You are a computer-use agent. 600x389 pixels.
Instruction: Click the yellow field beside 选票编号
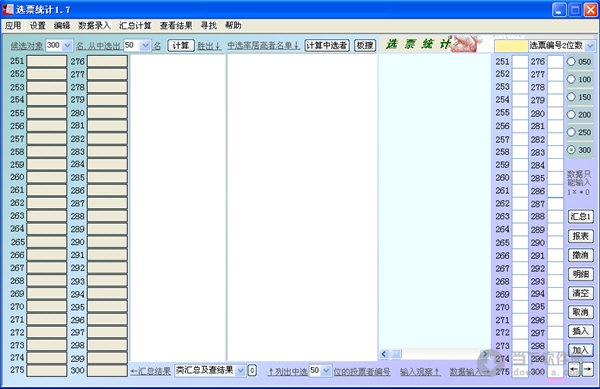coord(511,46)
